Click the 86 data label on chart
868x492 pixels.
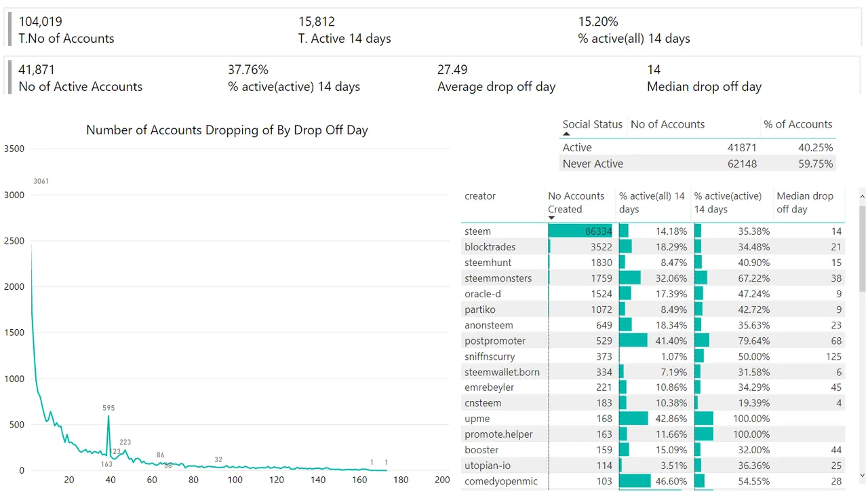point(160,455)
